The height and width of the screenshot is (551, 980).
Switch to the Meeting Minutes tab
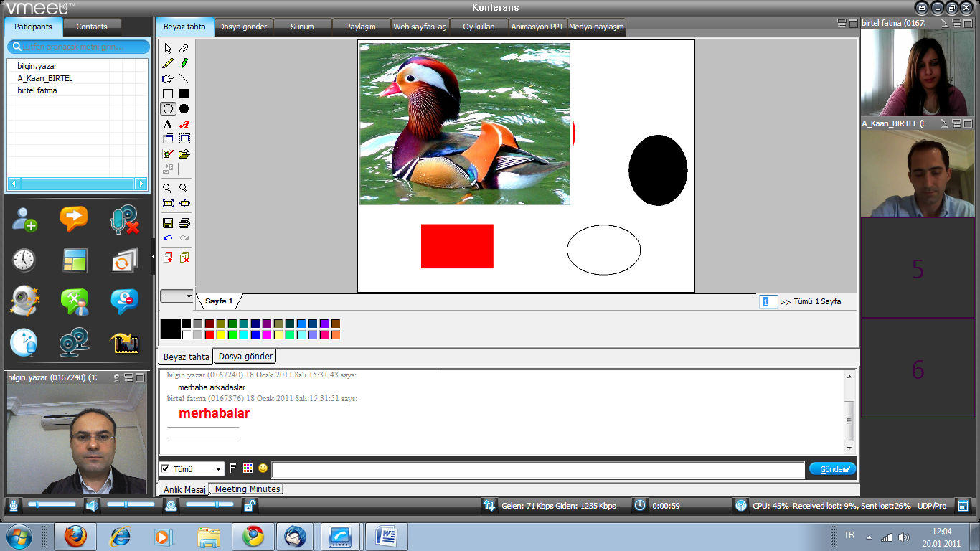pos(248,489)
